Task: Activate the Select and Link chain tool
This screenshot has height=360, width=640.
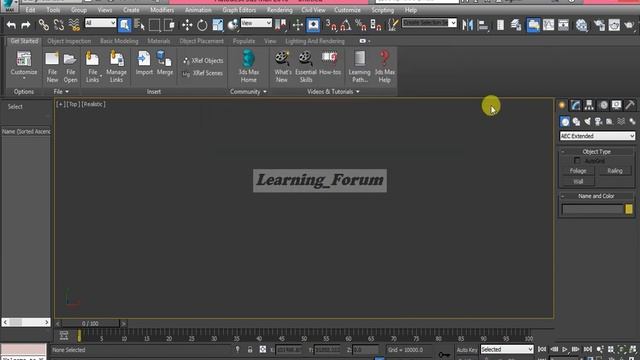Action: 43,25
